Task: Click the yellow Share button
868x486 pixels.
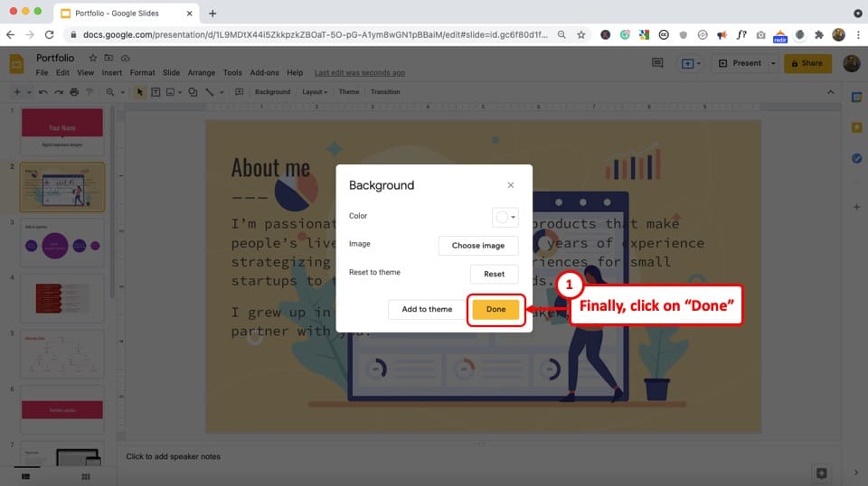Action: (807, 63)
